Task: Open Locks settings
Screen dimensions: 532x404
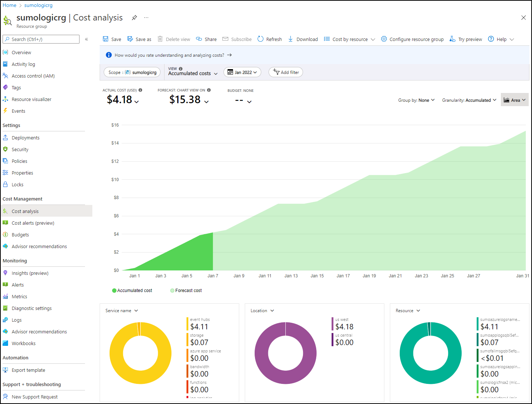Action: 18,185
